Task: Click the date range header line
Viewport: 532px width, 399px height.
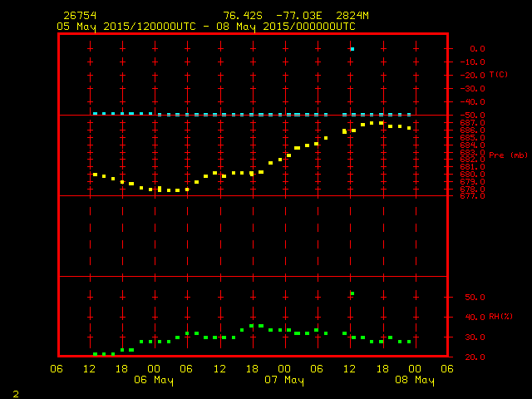Action: tap(206, 27)
